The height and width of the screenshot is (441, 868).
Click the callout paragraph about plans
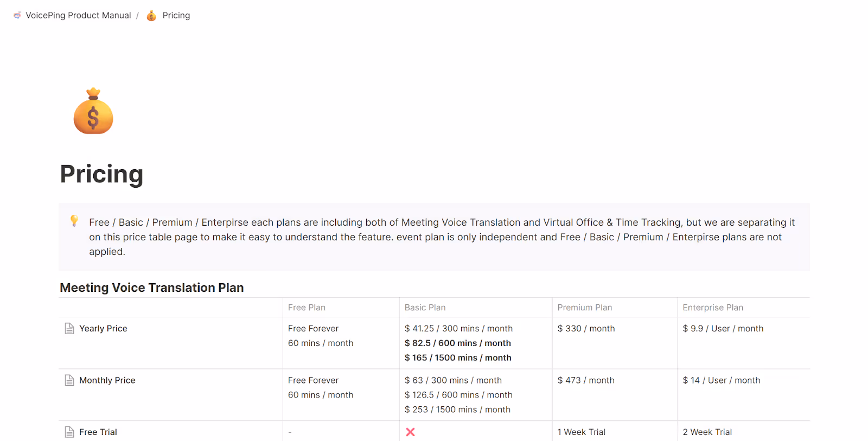tap(442, 237)
